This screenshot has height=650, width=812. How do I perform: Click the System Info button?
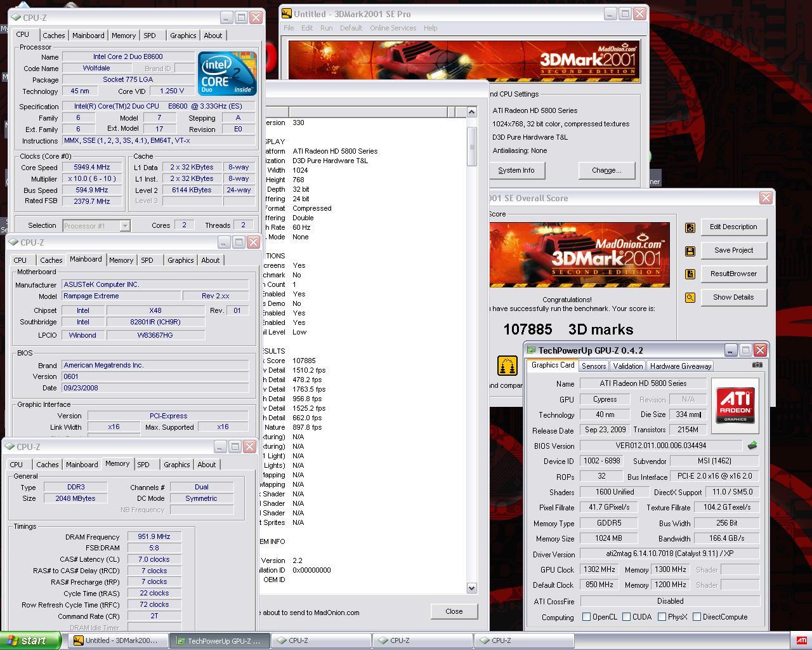(516, 171)
